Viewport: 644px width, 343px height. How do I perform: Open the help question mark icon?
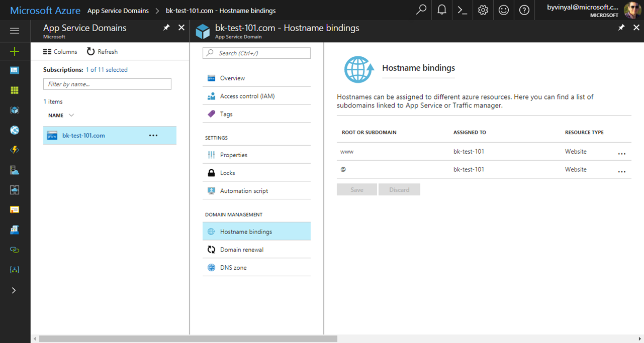(x=524, y=10)
